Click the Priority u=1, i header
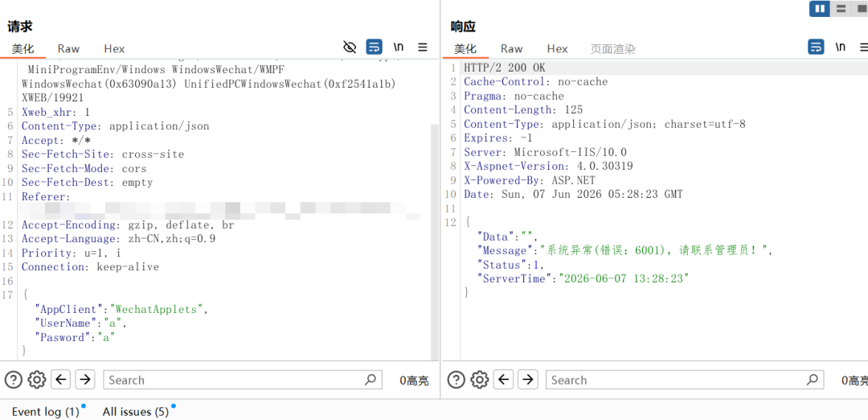 (71, 253)
